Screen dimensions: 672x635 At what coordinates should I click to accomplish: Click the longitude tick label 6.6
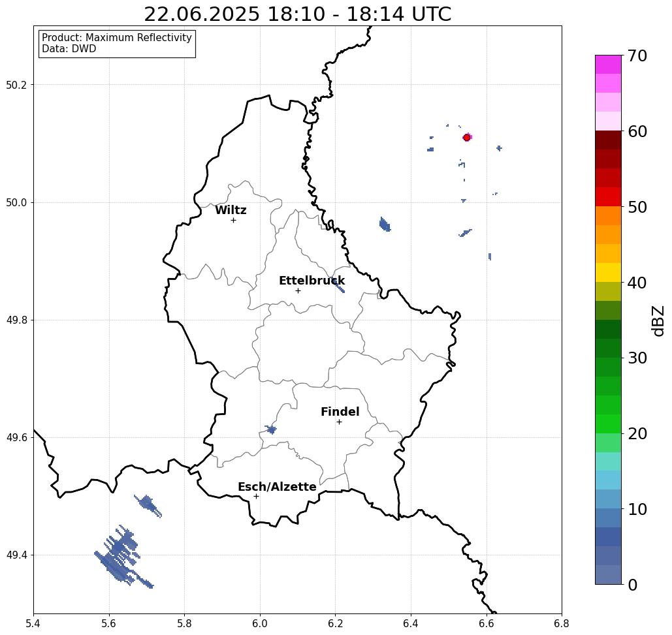(487, 624)
